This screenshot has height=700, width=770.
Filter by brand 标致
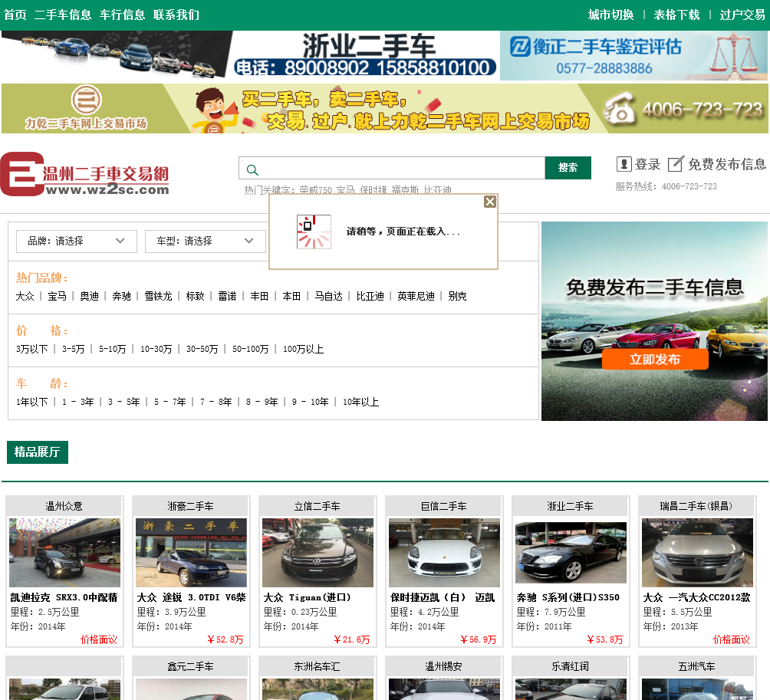pyautogui.click(x=195, y=296)
